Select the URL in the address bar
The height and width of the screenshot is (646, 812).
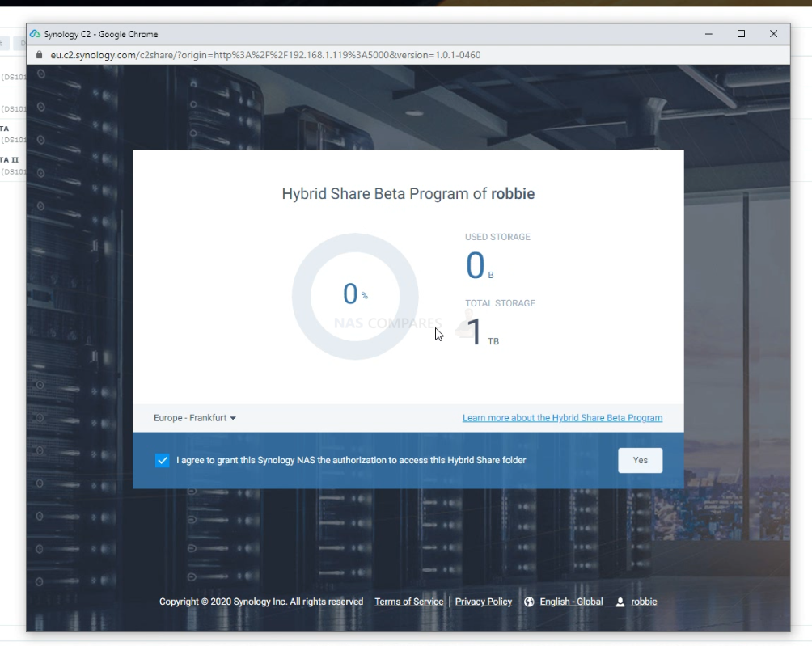(x=265, y=55)
